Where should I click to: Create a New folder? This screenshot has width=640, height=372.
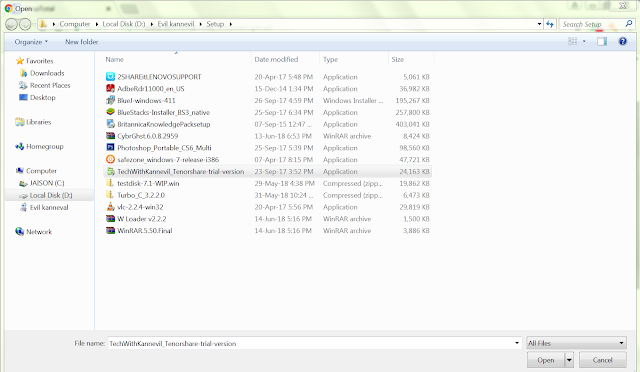(82, 42)
